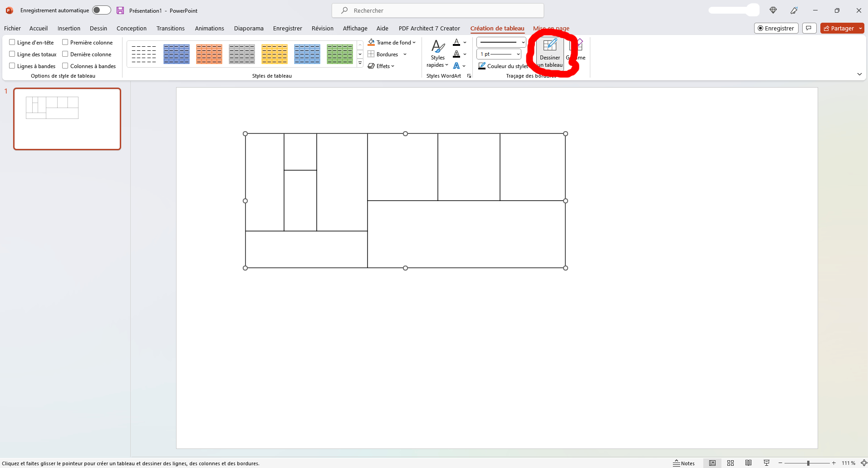Image resolution: width=868 pixels, height=468 pixels.
Task: Open the Slide Sorter view icon
Action: click(730, 463)
